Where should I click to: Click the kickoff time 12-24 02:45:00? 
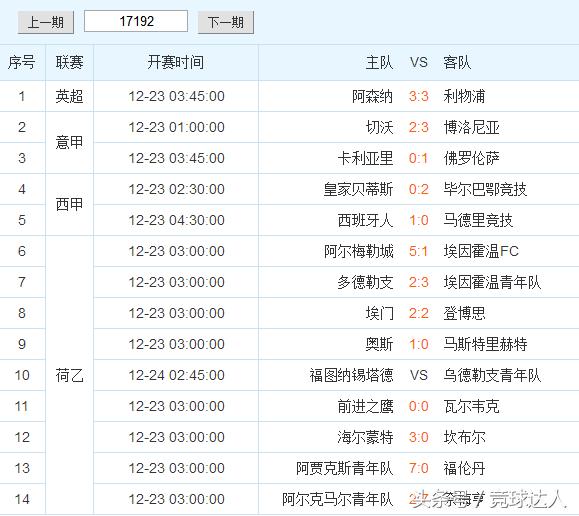tap(177, 376)
